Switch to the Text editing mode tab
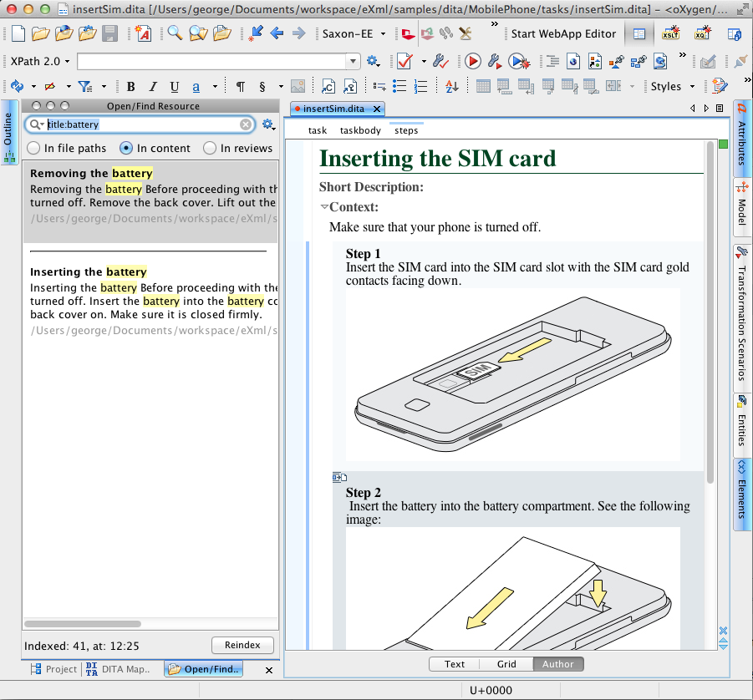 (x=455, y=664)
